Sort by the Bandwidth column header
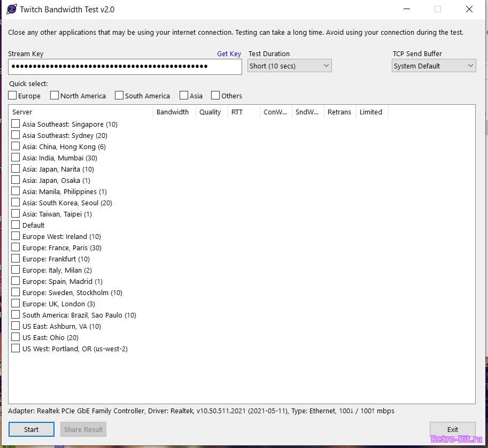The image size is (488, 448). [172, 112]
